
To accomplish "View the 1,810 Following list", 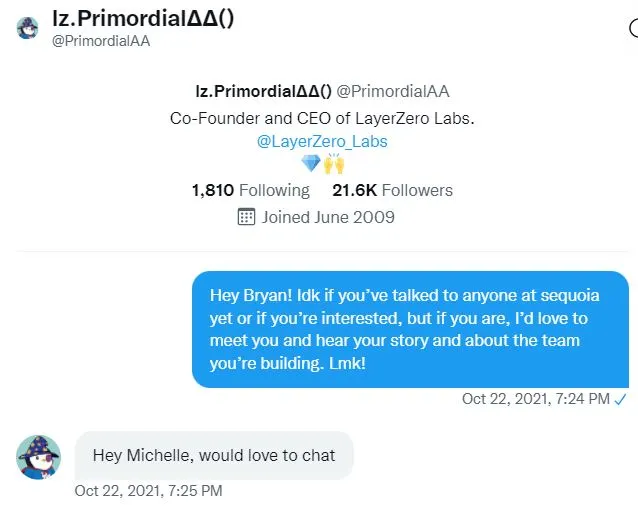I will click(251, 190).
